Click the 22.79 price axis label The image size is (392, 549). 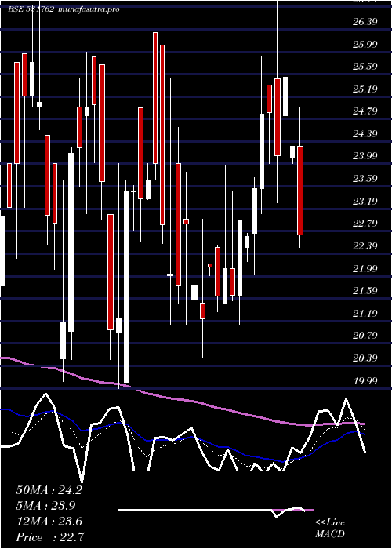click(x=365, y=224)
